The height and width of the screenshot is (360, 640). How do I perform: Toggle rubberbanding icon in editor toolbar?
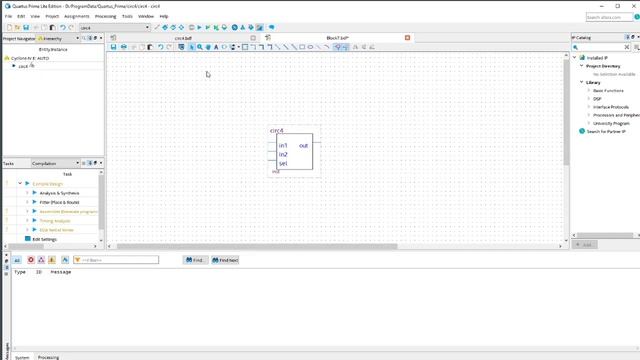(338, 47)
